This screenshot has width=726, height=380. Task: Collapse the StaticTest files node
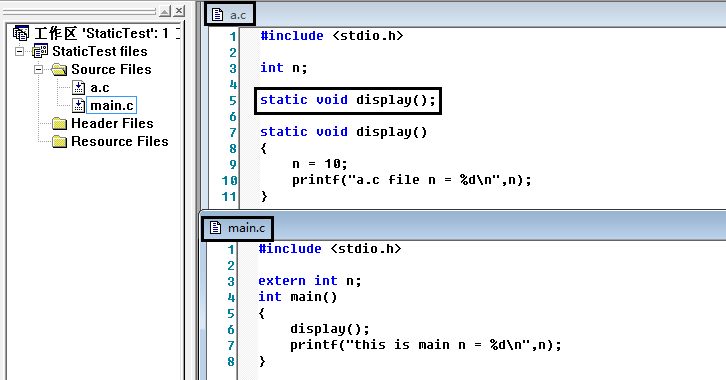point(19,51)
